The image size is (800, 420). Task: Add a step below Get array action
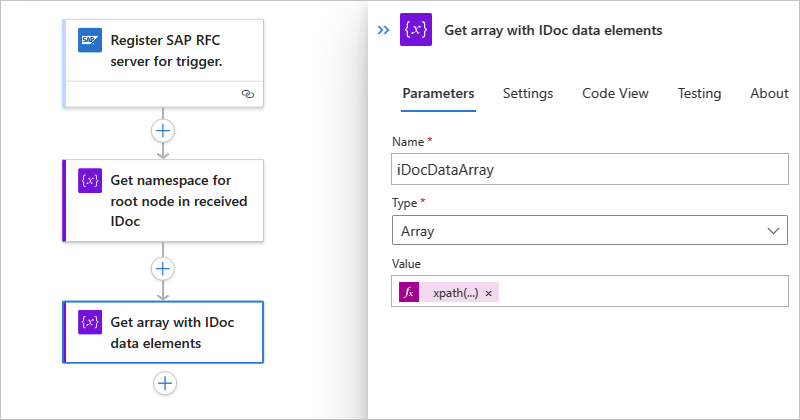(x=165, y=382)
